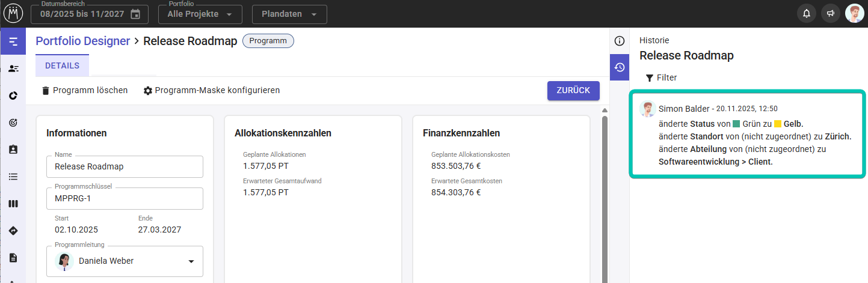Open the bulleted list sidebar icon
The height and width of the screenshot is (283, 868).
[x=13, y=177]
